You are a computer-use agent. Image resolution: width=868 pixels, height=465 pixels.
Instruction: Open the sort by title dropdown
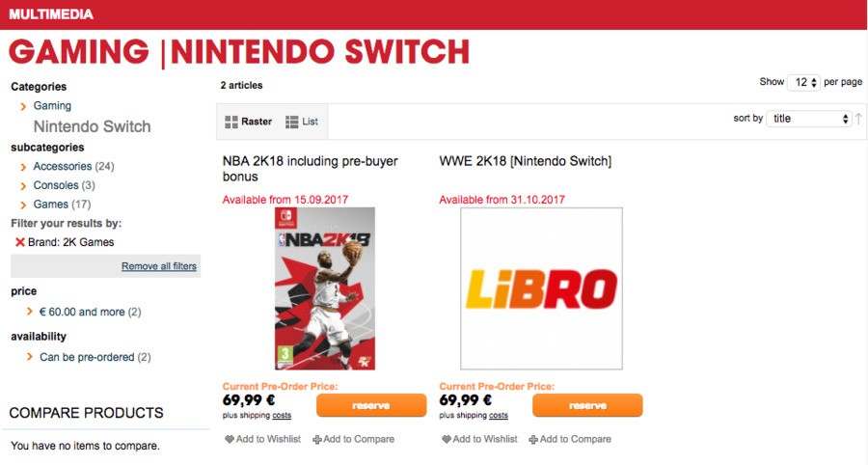pyautogui.click(x=810, y=119)
